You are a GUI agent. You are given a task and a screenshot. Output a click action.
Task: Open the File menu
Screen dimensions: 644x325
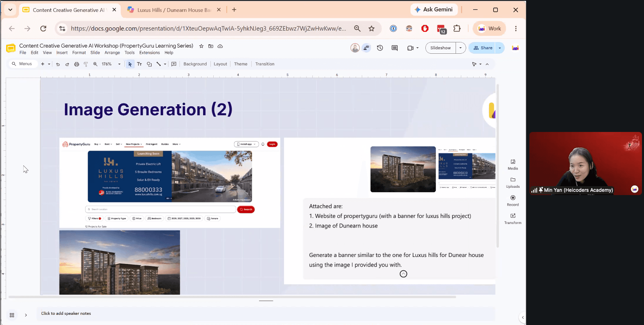(23, 53)
